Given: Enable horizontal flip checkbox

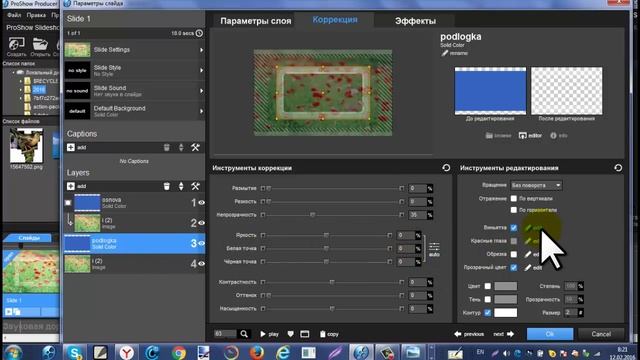Looking at the screenshot, I should point(513,210).
